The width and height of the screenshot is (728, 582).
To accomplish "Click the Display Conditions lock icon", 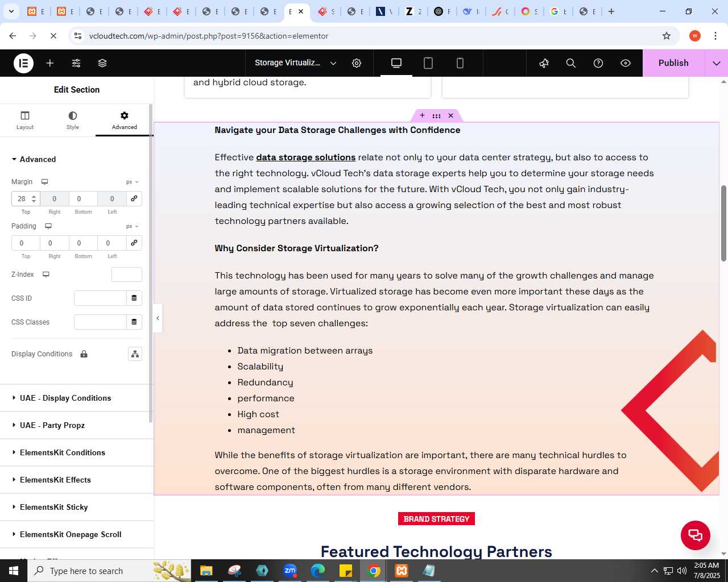I will pos(84,354).
